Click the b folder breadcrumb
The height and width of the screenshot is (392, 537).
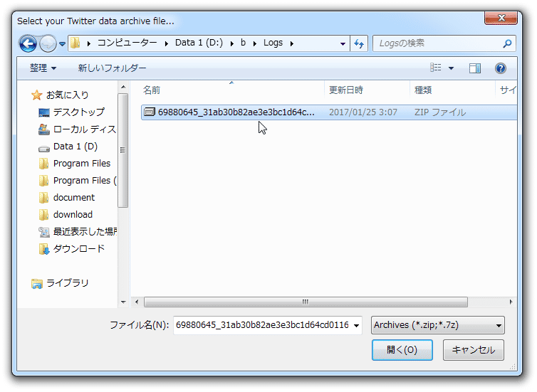pos(243,43)
